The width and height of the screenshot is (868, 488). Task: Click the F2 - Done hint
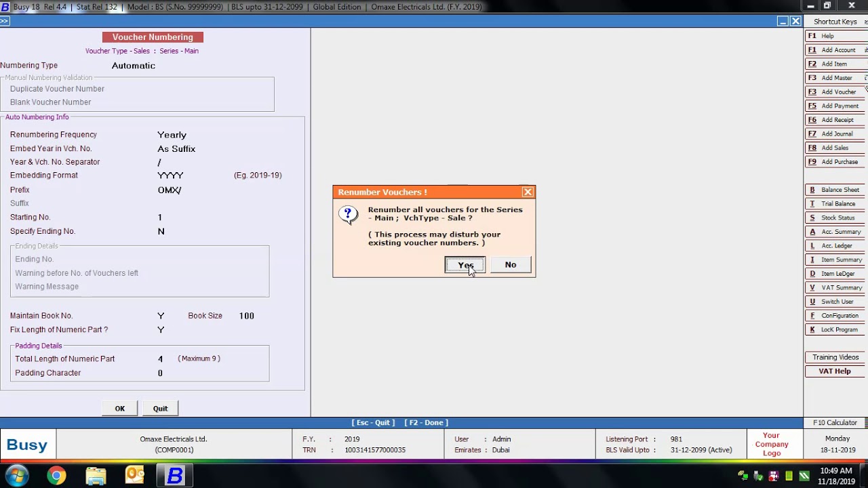(x=426, y=422)
